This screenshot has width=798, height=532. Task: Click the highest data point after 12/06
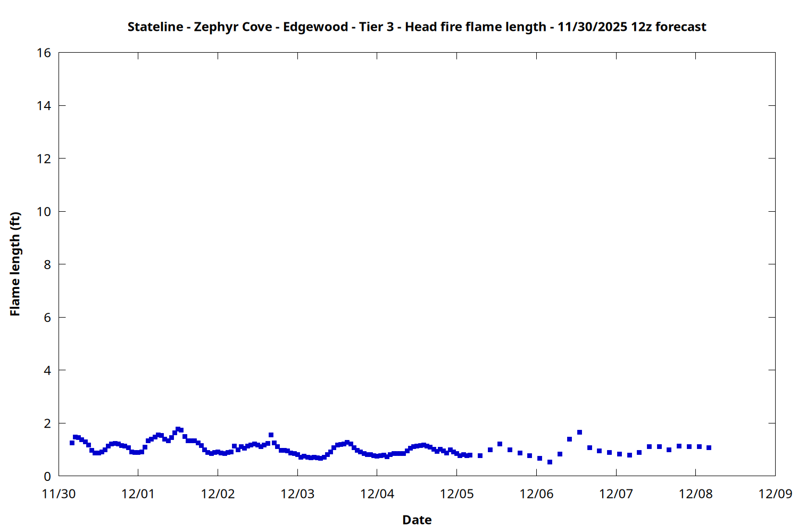579,432
